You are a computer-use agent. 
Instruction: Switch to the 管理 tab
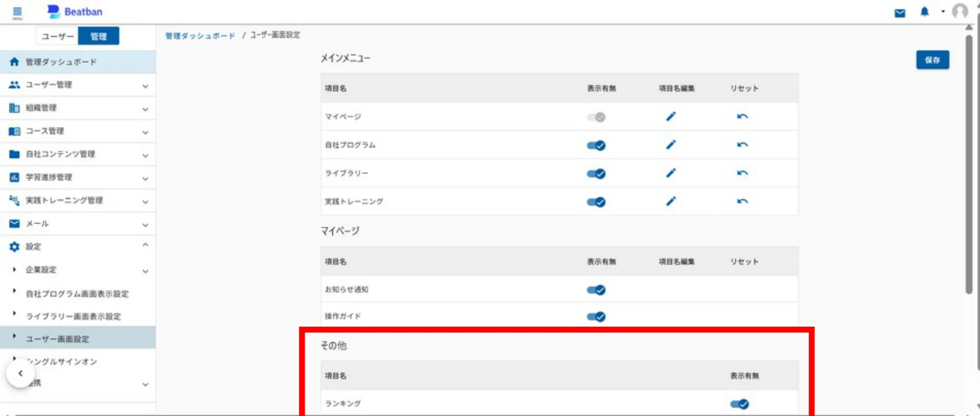99,37
